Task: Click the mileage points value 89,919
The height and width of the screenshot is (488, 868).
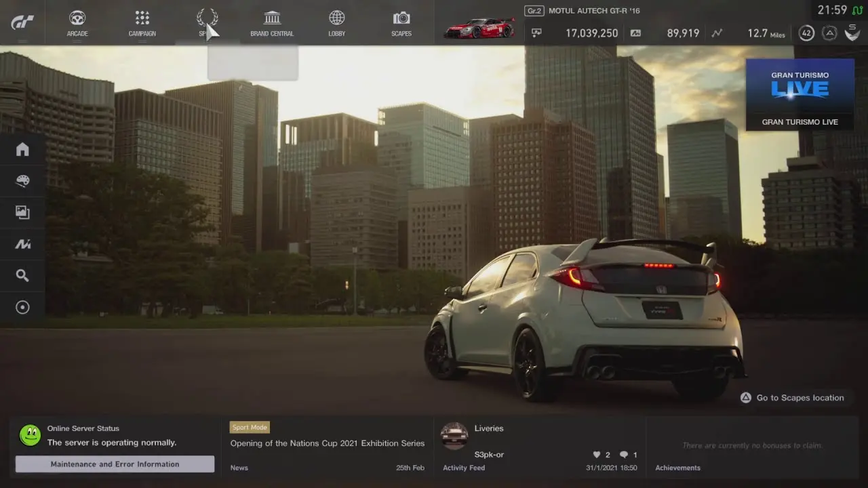Action: (683, 33)
